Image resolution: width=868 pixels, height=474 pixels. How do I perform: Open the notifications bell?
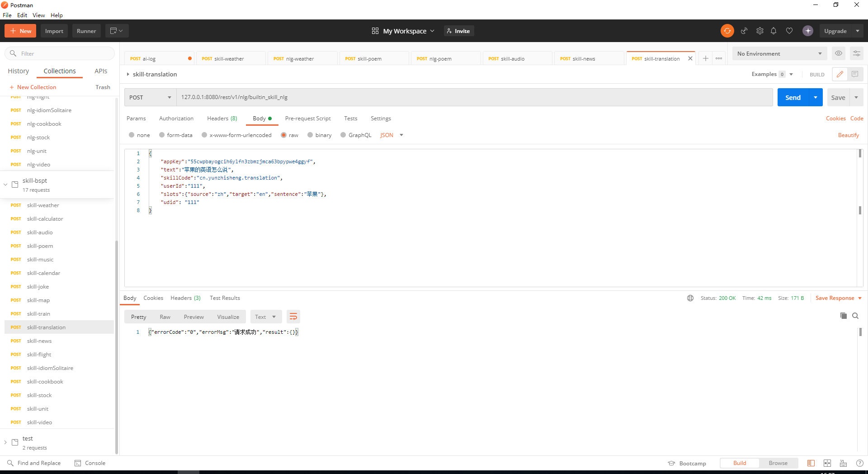pos(774,31)
